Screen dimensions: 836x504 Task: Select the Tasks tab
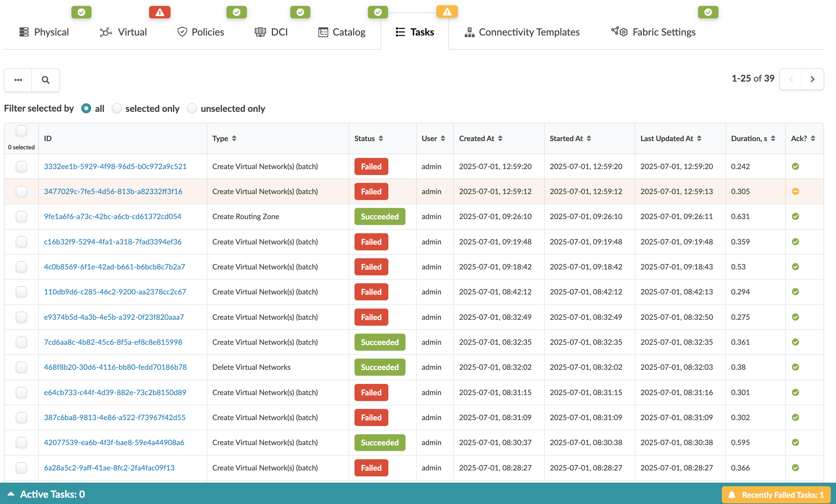coord(415,32)
